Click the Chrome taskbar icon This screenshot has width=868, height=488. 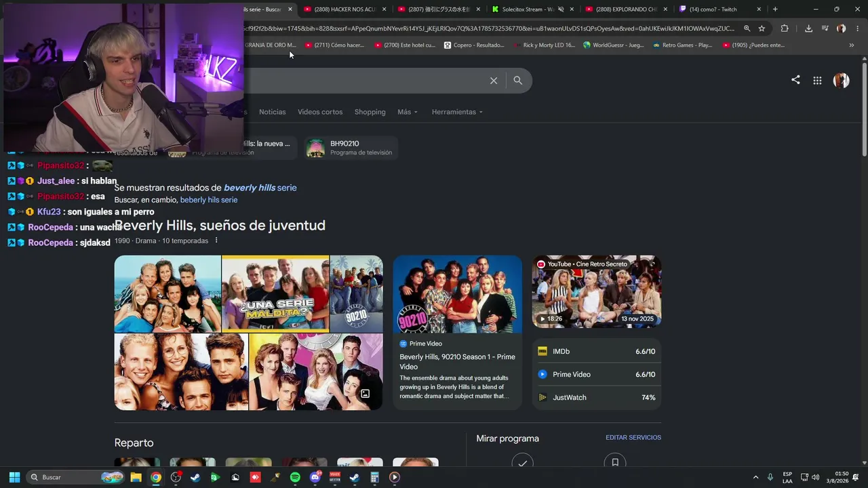pyautogui.click(x=156, y=477)
